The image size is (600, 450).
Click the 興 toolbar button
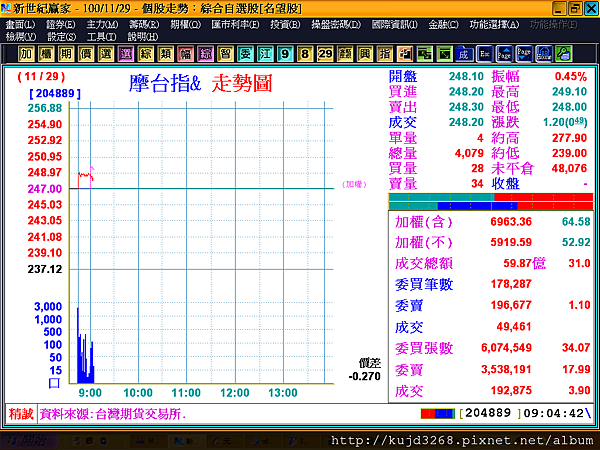click(x=365, y=54)
